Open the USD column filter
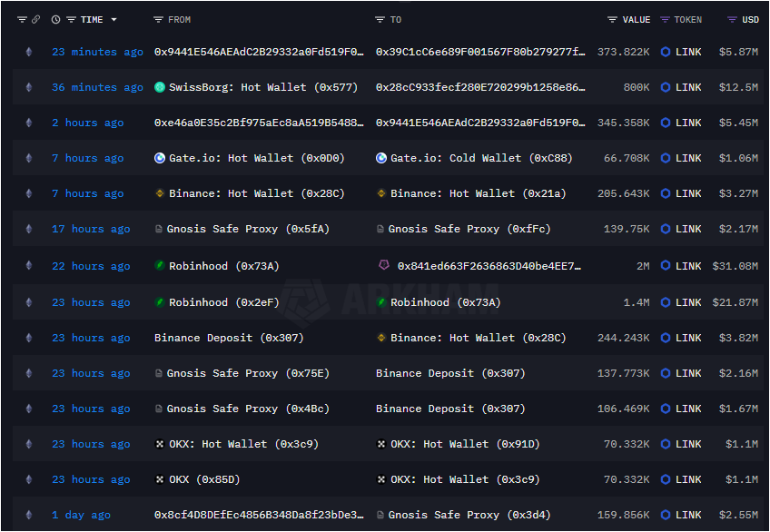770x532 pixels. click(x=732, y=20)
